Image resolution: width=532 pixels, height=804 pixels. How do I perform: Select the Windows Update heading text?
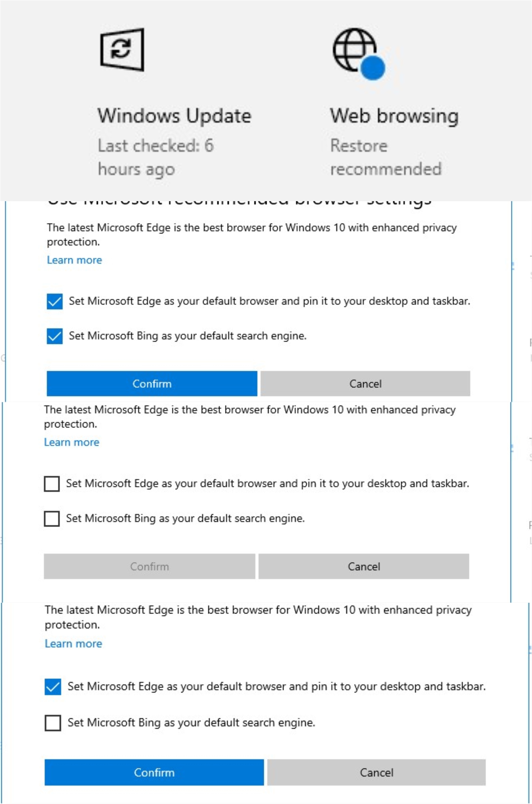tap(174, 116)
